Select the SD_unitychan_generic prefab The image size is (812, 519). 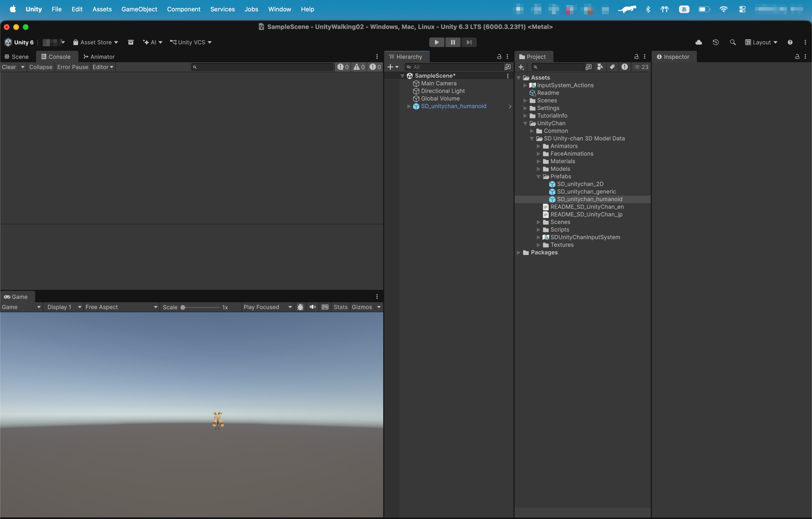point(586,192)
